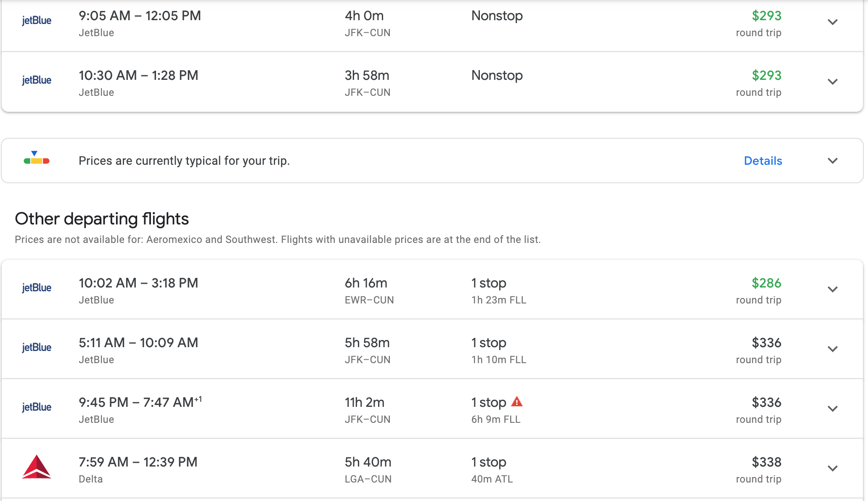Choose the 7:59 AM – 12:39 PM Delta flight
Screen dimensions: 868x501
(138, 462)
